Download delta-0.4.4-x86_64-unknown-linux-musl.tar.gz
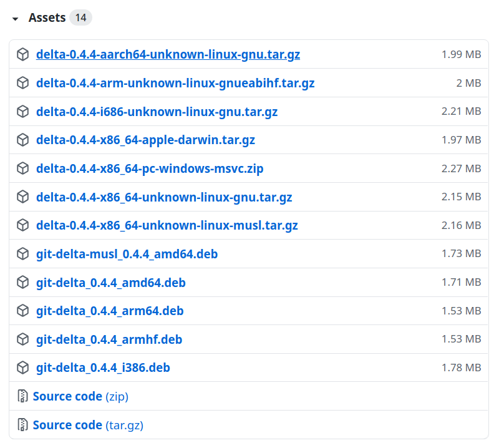 coord(167,225)
